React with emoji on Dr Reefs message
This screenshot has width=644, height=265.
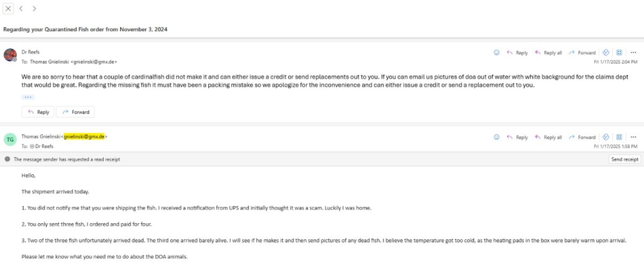pyautogui.click(x=496, y=53)
